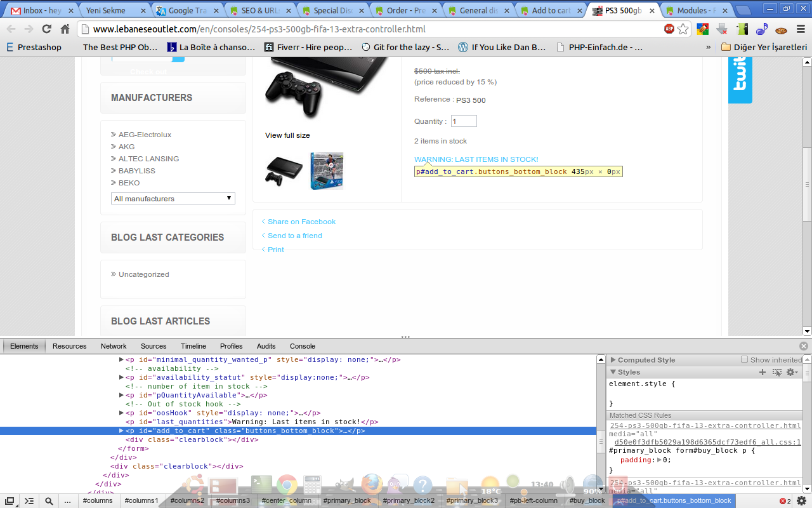Screen dimensions: 812x508
Task: Toggle element state using the Styles pane icon
Action: (x=776, y=372)
